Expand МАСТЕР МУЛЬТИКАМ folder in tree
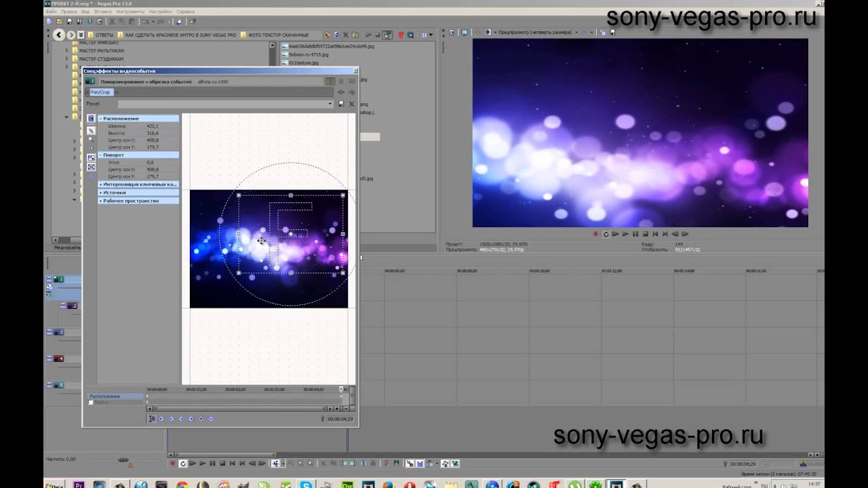The image size is (868, 488). pos(66,51)
